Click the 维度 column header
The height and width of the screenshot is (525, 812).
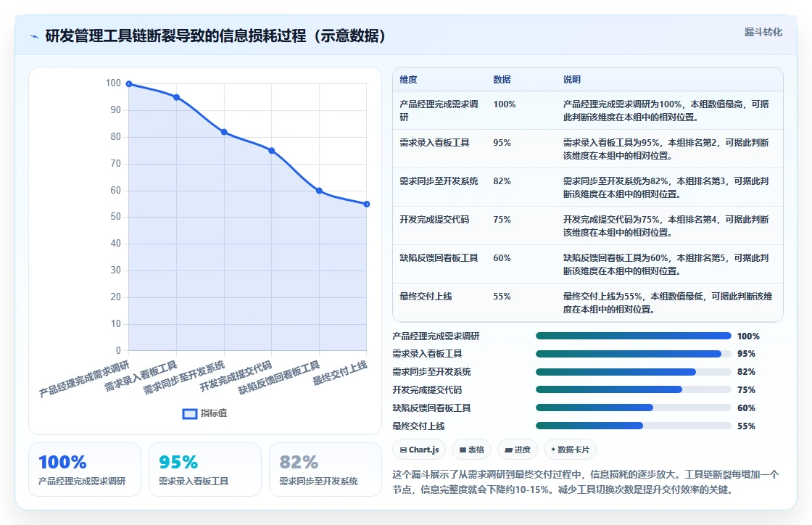408,80
